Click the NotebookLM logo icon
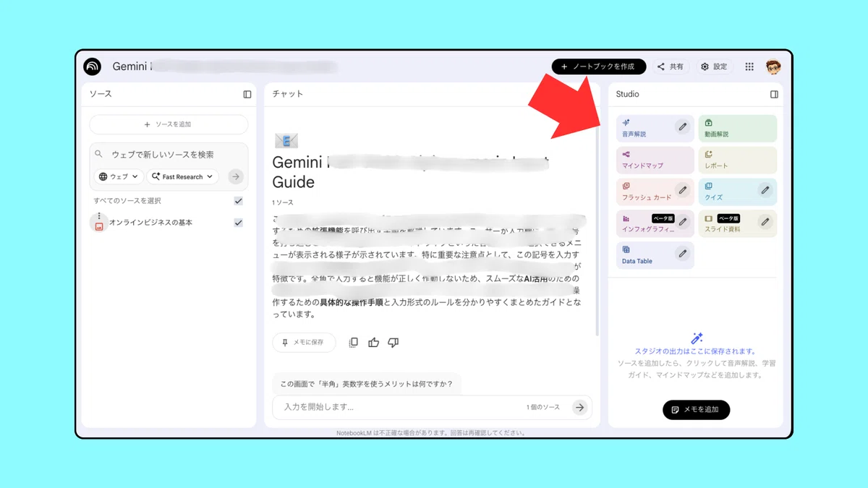 (92, 67)
